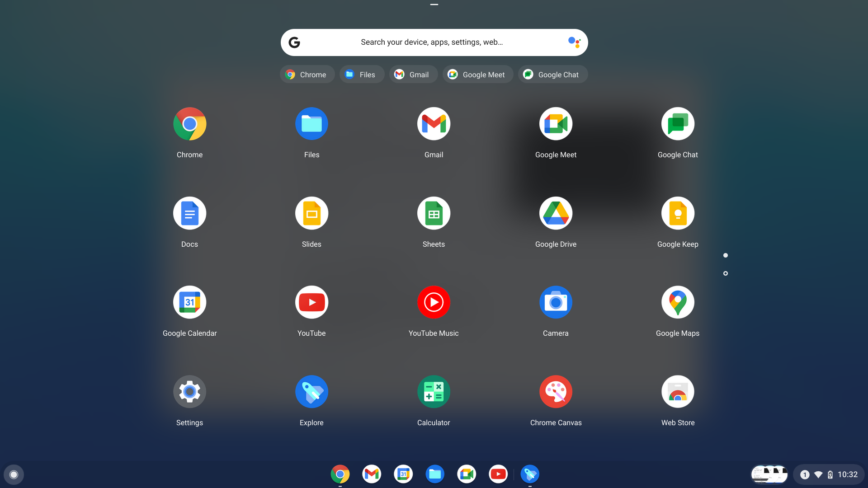Click the Chrome icon on the shelf

[340, 474]
